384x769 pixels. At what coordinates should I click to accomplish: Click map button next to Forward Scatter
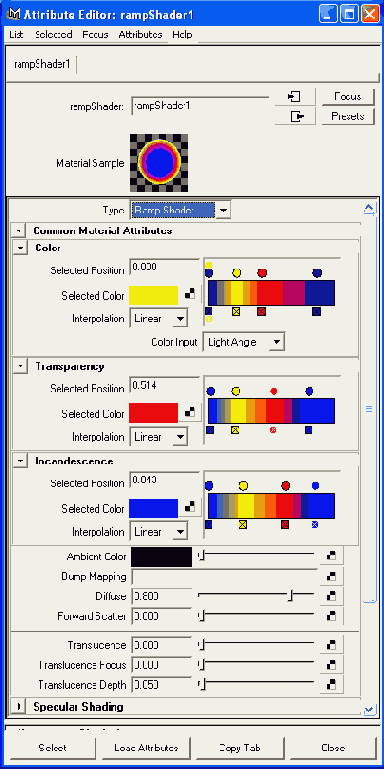click(x=332, y=616)
